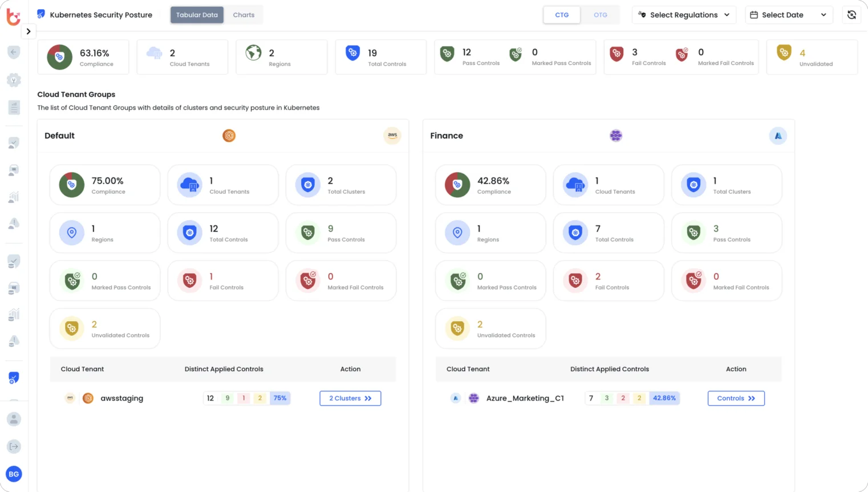The height and width of the screenshot is (492, 868).
Task: Click the Azure icon on the Finance group card
Action: (x=778, y=136)
